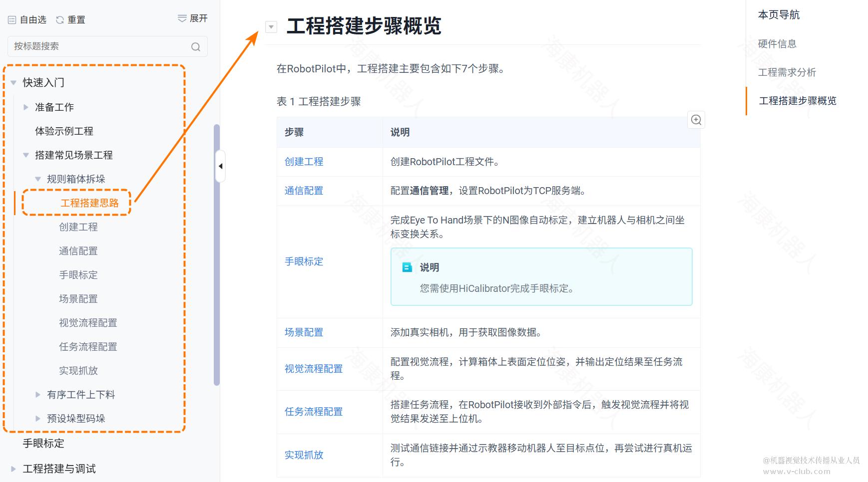Screen dimensions: 868x482
Task: Click the 展开 expand icon at top right of sidebar
Action: tap(181, 18)
